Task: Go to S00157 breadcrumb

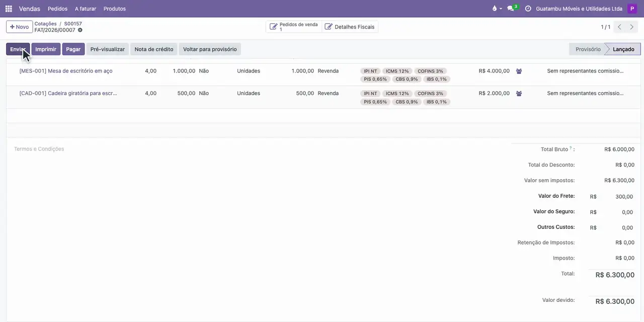Action: pos(73,24)
